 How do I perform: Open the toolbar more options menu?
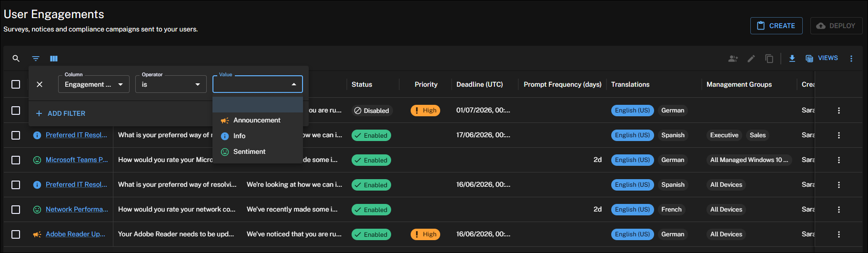click(x=851, y=59)
